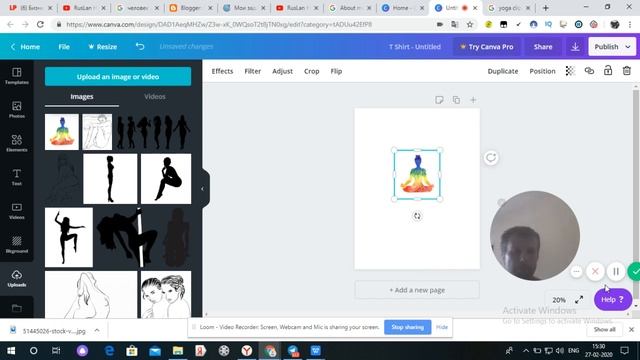Switch to the Videos tab
Image resolution: width=640 pixels, height=360 pixels.
[x=155, y=97]
